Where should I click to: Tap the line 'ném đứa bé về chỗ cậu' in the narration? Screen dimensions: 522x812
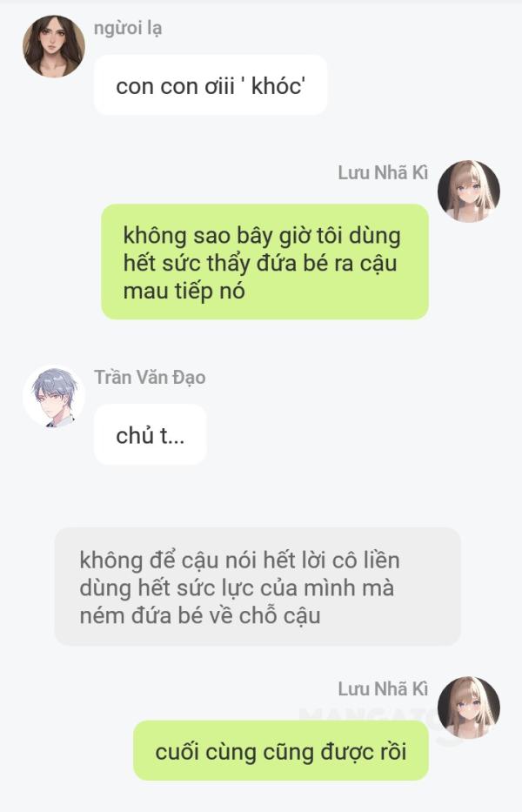(x=200, y=616)
